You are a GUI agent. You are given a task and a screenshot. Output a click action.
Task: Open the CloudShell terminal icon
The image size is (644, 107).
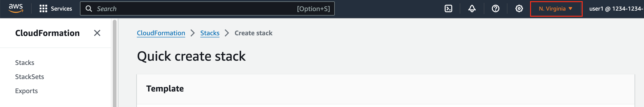pyautogui.click(x=448, y=9)
